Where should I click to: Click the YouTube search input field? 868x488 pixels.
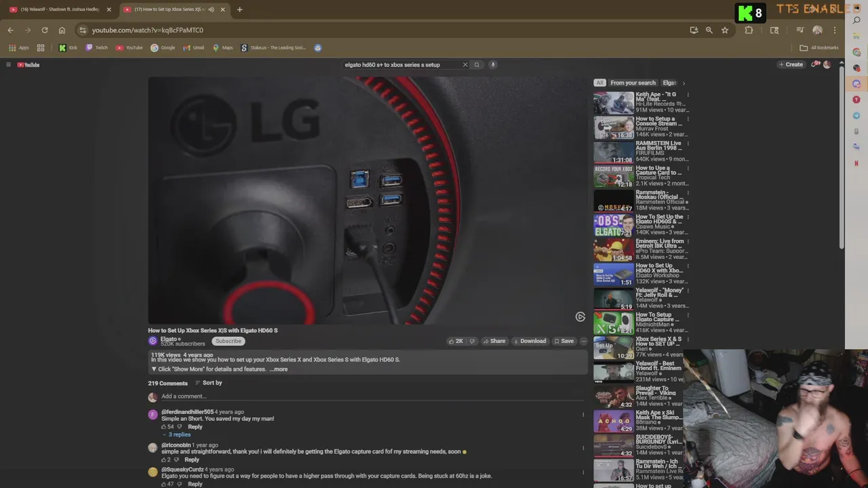[400, 65]
